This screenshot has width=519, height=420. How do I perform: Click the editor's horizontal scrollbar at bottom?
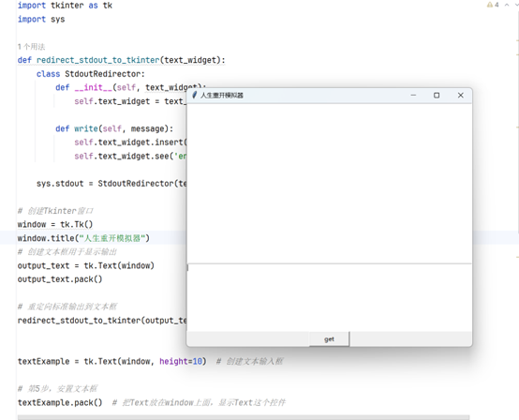pyautogui.click(x=244, y=417)
